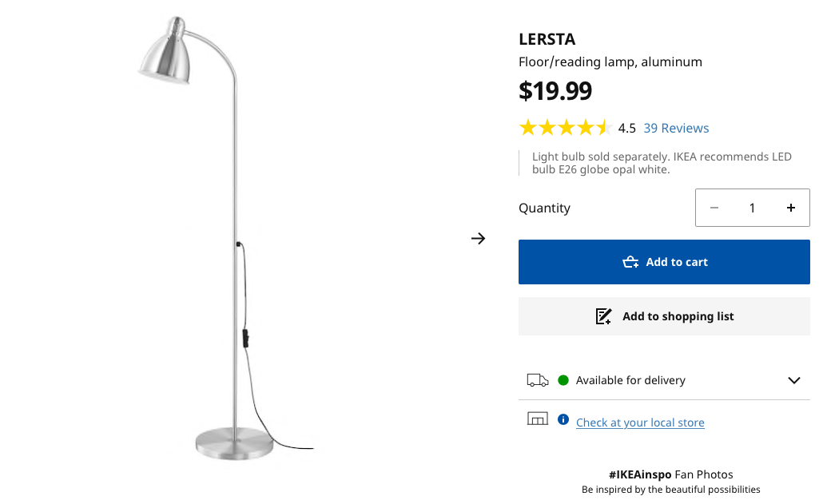Click the green availability dot
The height and width of the screenshot is (504, 827).
pos(563,380)
